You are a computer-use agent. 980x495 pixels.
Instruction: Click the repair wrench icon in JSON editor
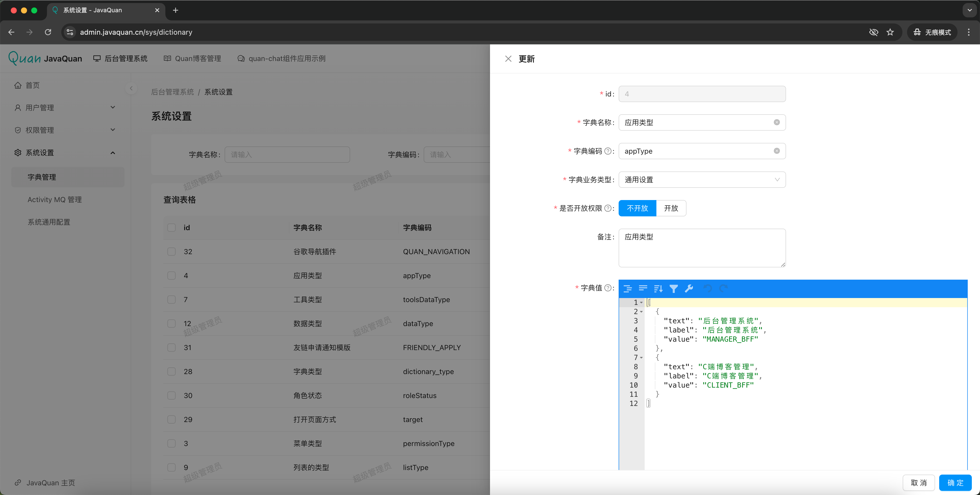pos(689,289)
